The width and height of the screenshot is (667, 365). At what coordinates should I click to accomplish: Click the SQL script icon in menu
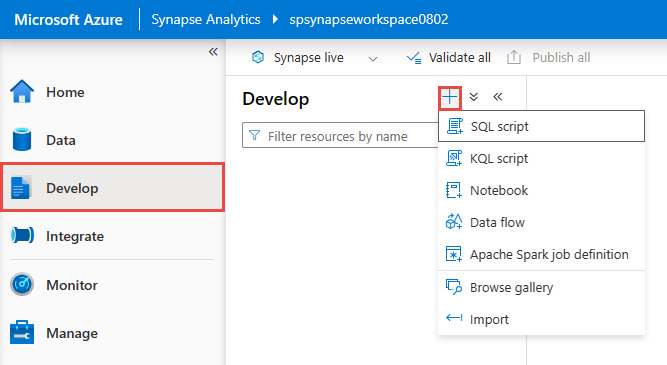(x=455, y=126)
